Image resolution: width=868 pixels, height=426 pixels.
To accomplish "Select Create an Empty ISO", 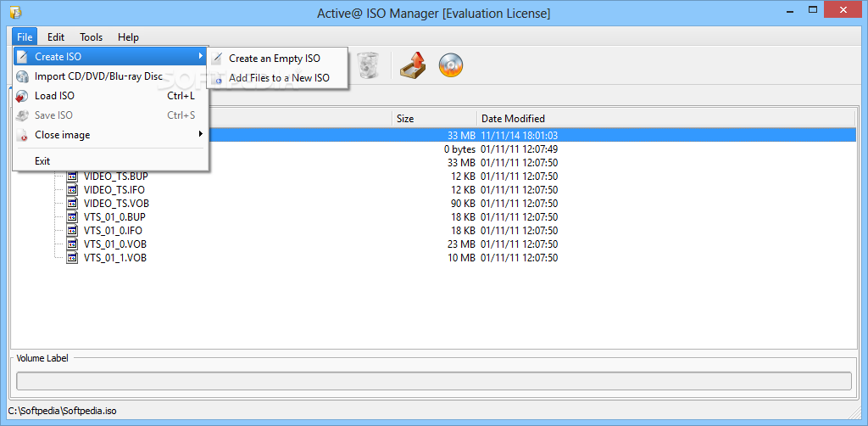I will click(x=277, y=59).
